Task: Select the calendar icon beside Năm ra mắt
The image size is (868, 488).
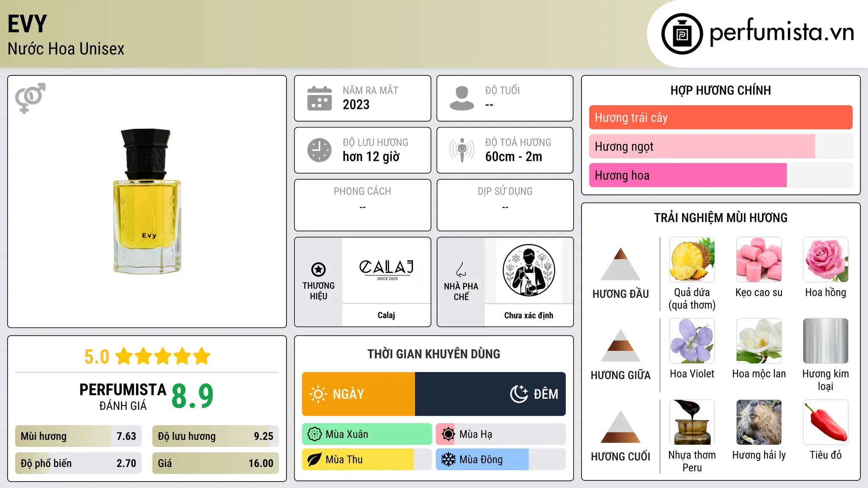Action: (320, 98)
